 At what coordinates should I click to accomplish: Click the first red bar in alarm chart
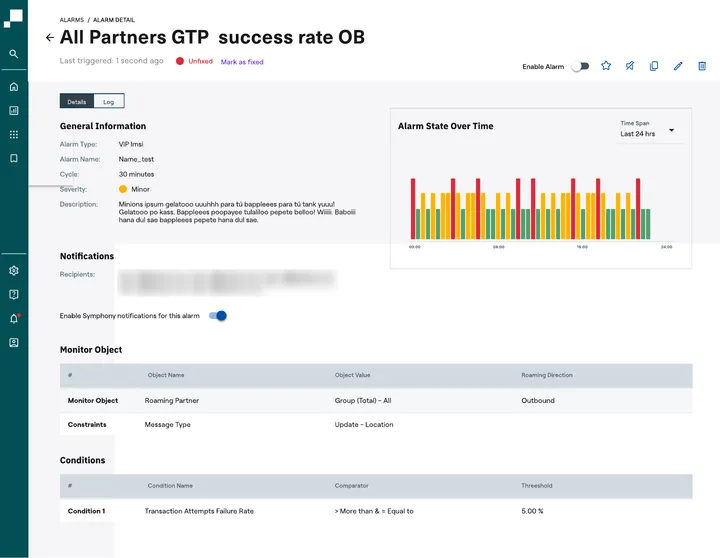coord(413,209)
